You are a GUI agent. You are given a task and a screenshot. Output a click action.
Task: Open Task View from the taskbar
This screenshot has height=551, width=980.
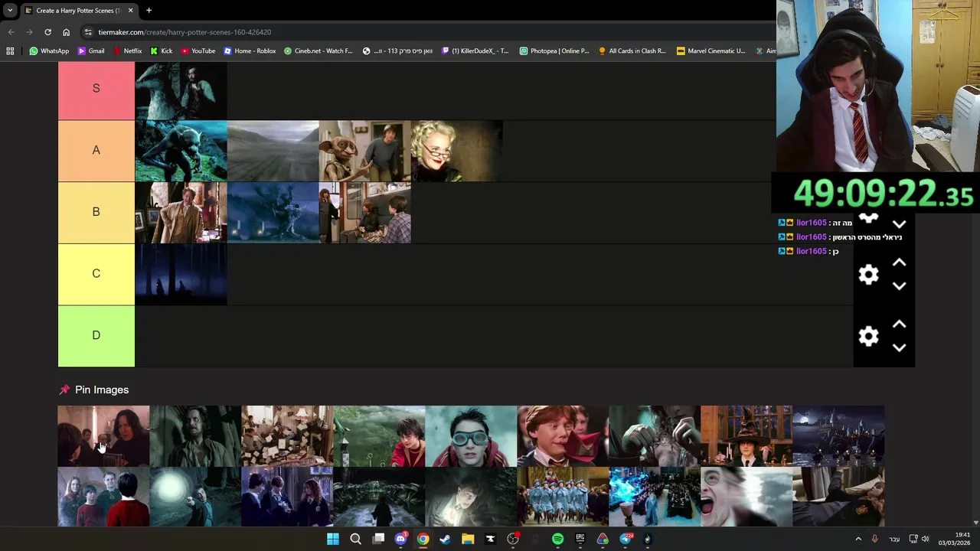[x=378, y=539]
